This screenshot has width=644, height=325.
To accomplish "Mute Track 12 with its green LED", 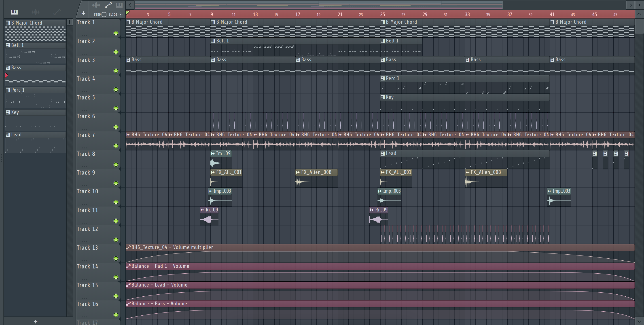I will (116, 240).
